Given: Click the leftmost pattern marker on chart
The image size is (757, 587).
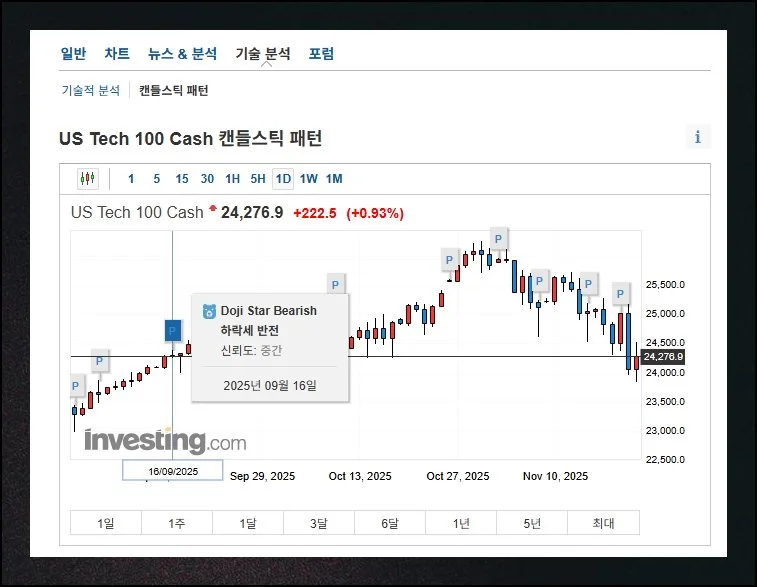Looking at the screenshot, I should click(77, 385).
